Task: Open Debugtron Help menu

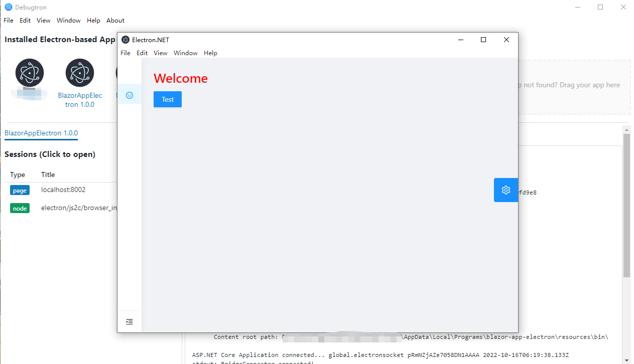Action: tap(93, 21)
